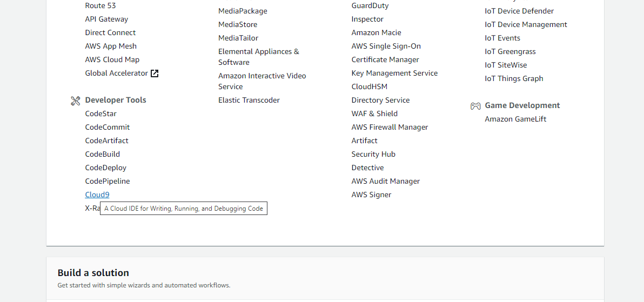Click the Get started with simple wizards text
The width and height of the screenshot is (644, 302).
(x=144, y=285)
